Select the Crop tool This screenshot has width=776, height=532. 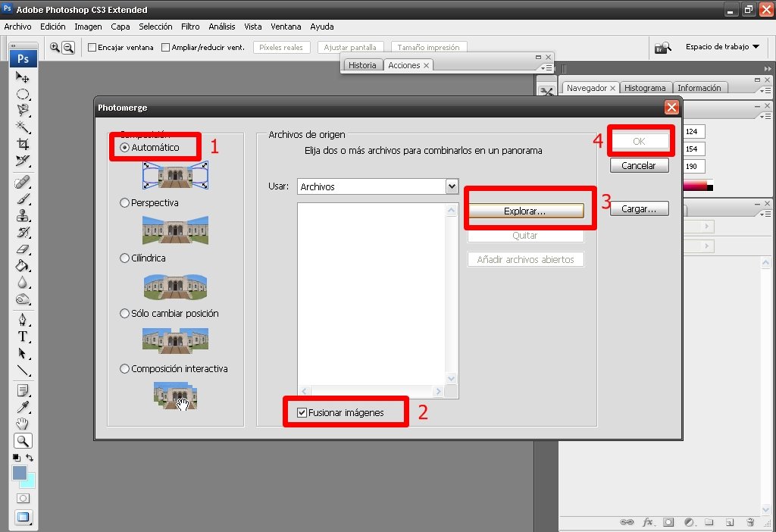(x=23, y=143)
